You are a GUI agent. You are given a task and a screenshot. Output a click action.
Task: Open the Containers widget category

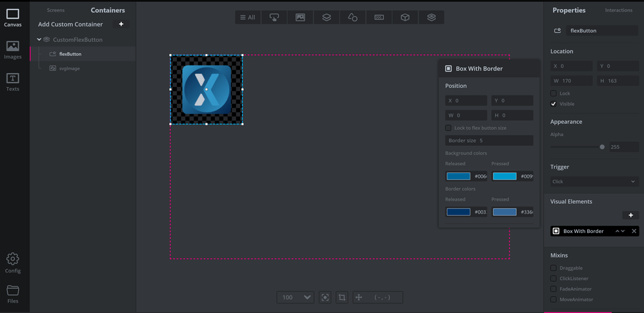click(327, 17)
